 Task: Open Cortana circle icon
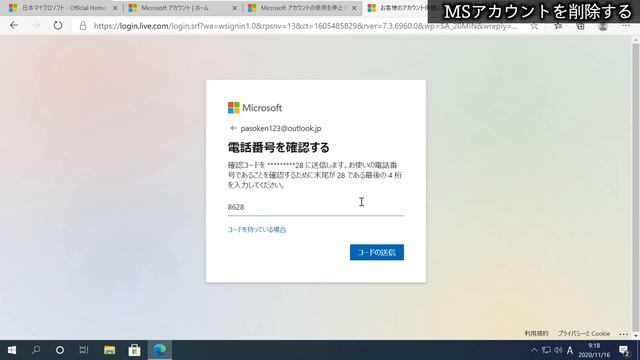(x=60, y=350)
